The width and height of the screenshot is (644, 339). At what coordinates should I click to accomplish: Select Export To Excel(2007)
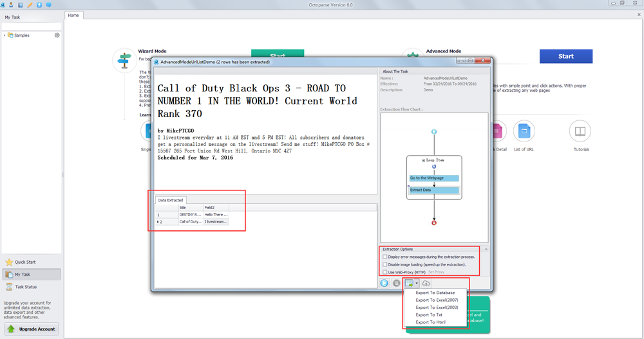(437, 300)
